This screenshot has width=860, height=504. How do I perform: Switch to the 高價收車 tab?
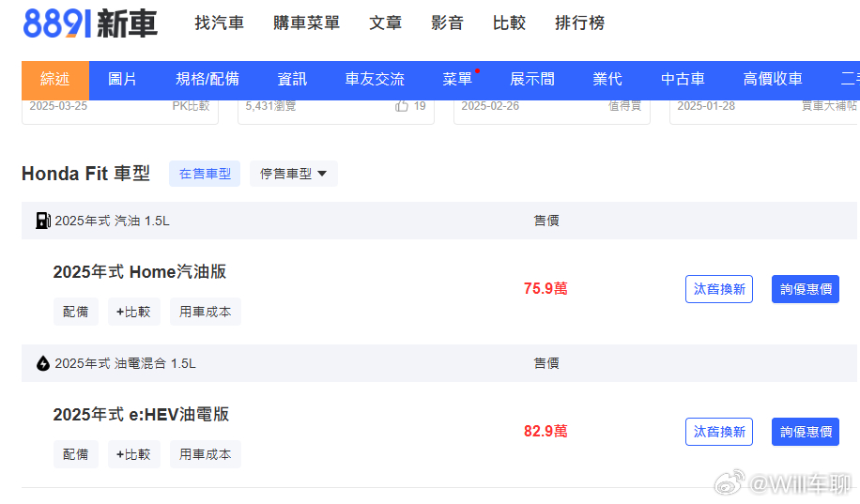pyautogui.click(x=773, y=80)
